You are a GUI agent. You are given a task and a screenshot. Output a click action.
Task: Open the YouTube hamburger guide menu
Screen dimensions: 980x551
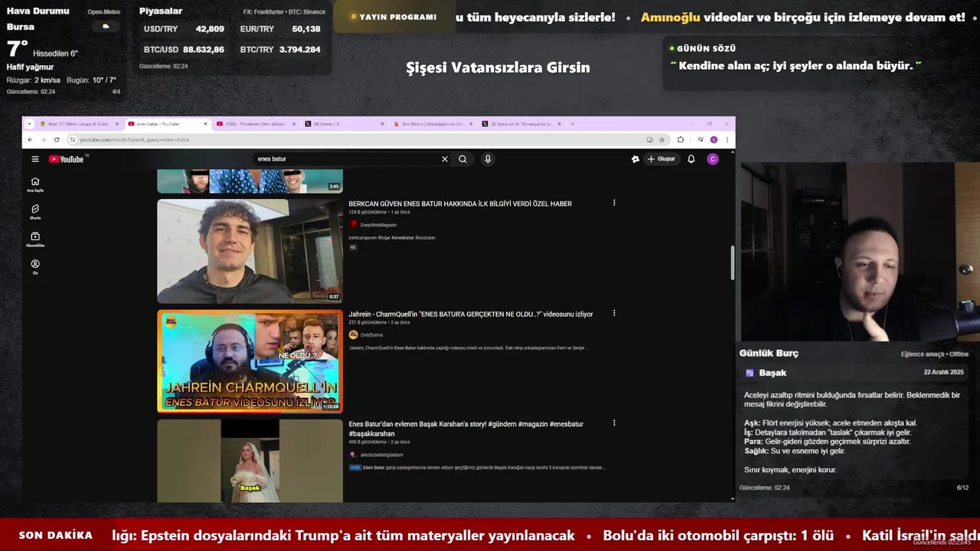tap(35, 159)
